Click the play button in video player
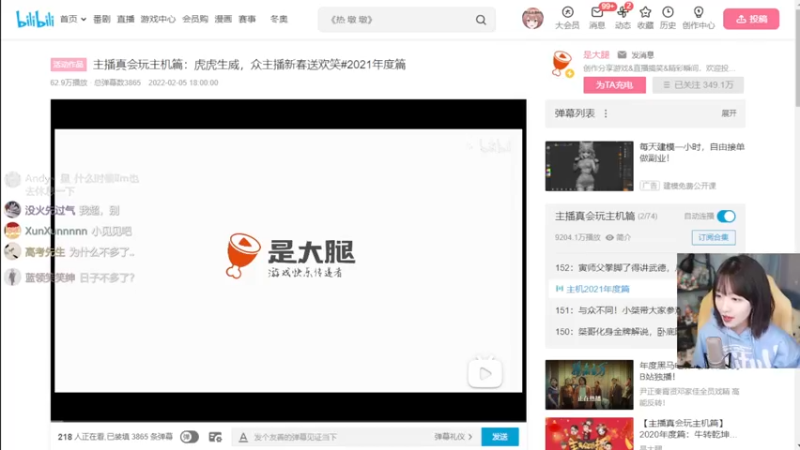Screen dimensions: 800x450 [485, 373]
